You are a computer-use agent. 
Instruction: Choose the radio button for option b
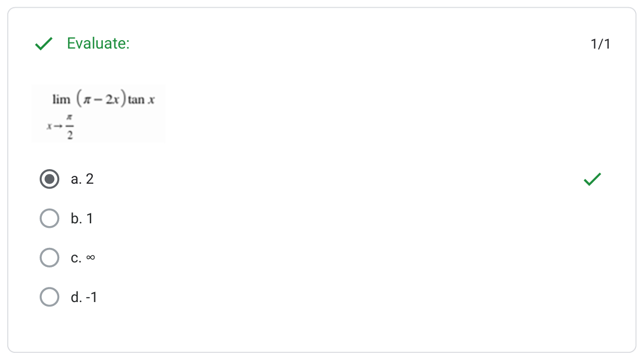50,218
